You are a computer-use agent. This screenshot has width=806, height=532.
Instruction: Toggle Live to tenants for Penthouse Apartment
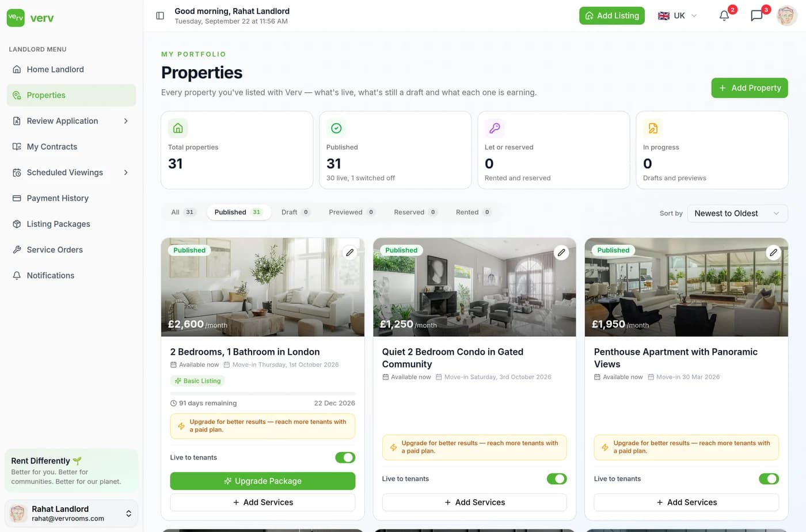pyautogui.click(x=769, y=478)
